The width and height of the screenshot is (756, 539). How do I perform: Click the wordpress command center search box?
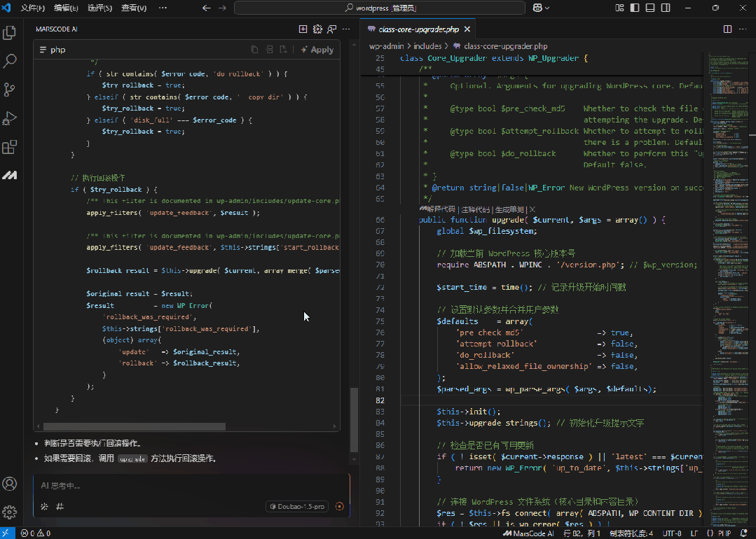[380, 8]
